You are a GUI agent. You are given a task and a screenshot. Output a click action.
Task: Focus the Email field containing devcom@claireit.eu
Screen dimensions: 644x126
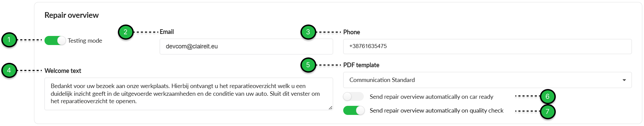point(246,46)
